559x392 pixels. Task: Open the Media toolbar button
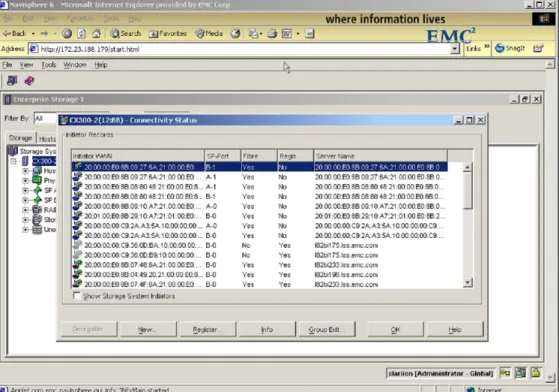pos(209,33)
